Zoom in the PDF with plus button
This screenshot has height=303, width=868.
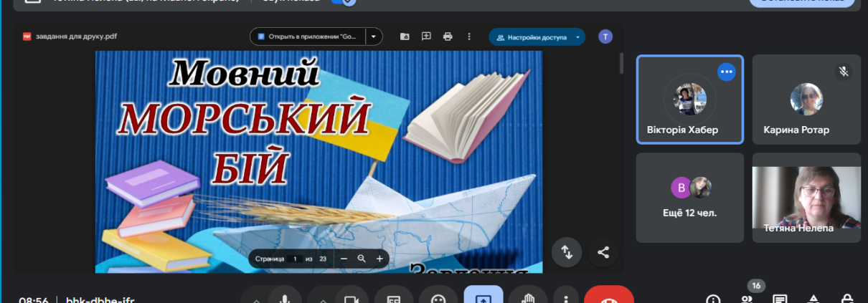[x=379, y=259]
